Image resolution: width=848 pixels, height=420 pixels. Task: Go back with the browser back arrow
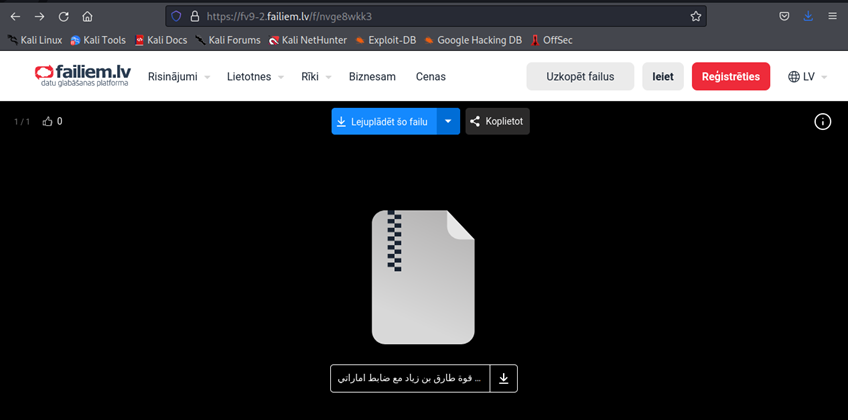pos(15,17)
